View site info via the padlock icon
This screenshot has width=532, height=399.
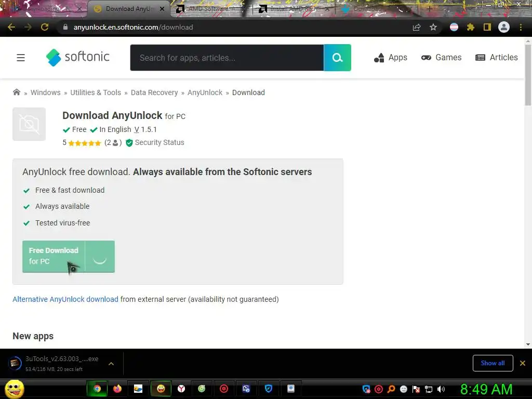pyautogui.click(x=65, y=27)
